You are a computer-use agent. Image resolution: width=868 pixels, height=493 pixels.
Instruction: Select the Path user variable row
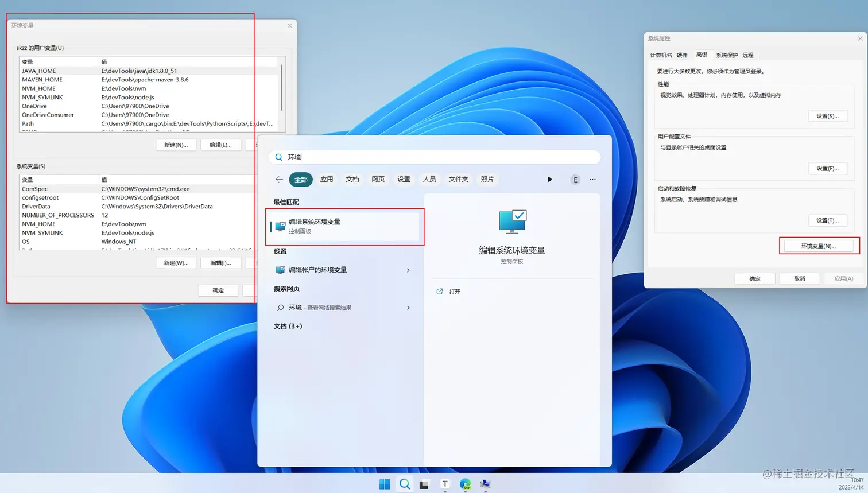click(149, 123)
